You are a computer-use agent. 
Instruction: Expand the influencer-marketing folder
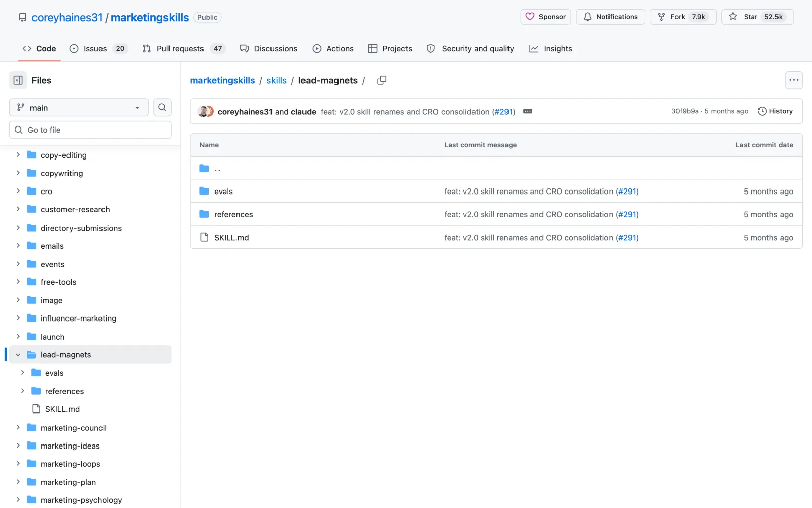pos(18,318)
